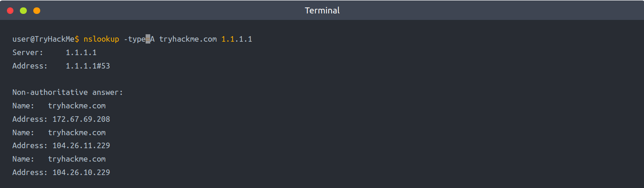Click the IP address 172.67.69.208
The width and height of the screenshot is (644, 188).
[81, 119]
